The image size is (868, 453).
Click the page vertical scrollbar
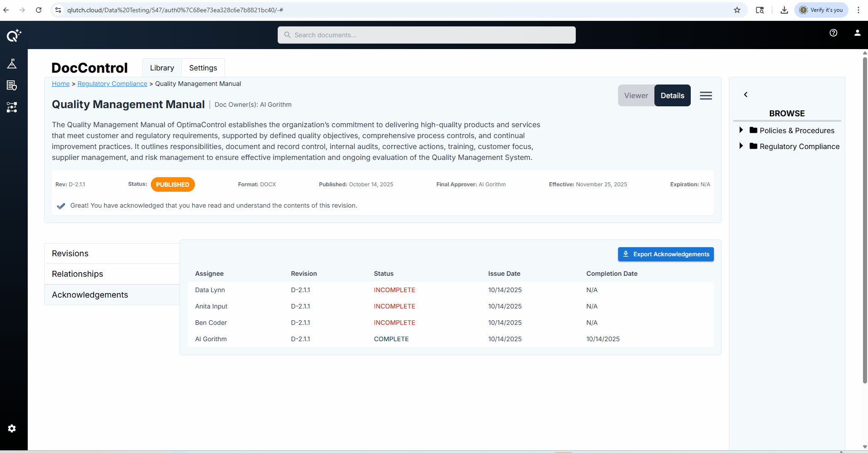click(865, 218)
